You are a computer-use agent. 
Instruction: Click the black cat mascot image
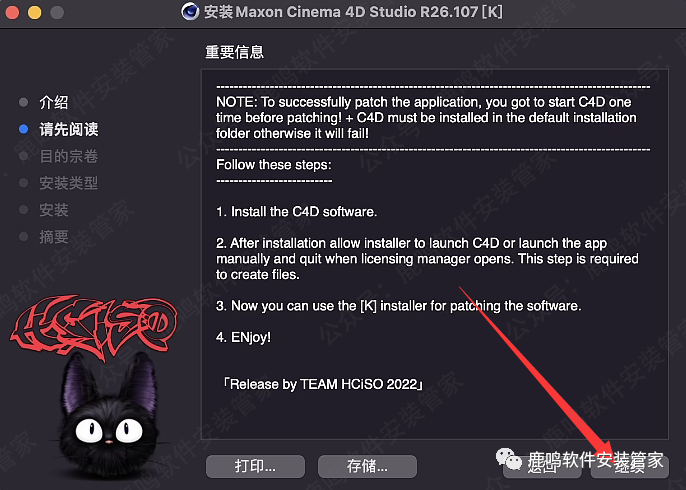(x=108, y=415)
